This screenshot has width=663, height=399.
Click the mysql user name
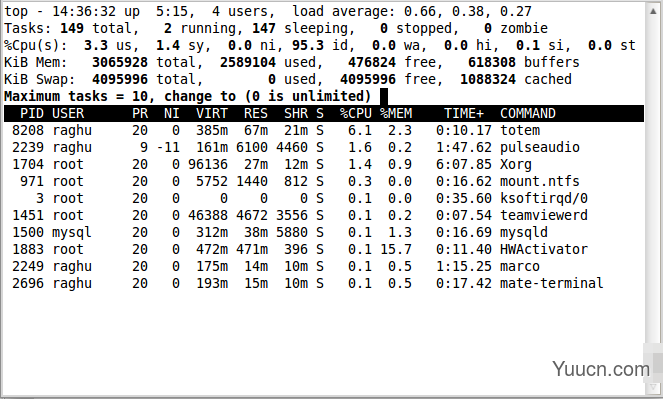point(72,232)
